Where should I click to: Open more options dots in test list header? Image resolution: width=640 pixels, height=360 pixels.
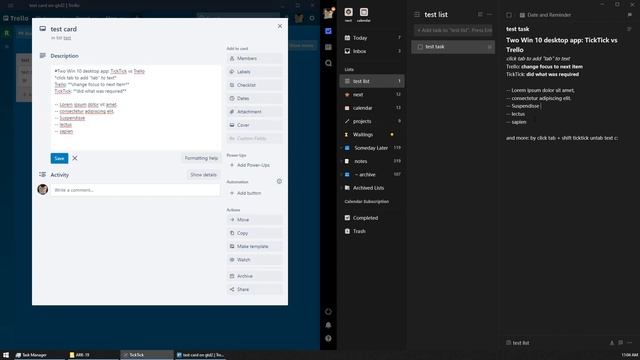[489, 14]
